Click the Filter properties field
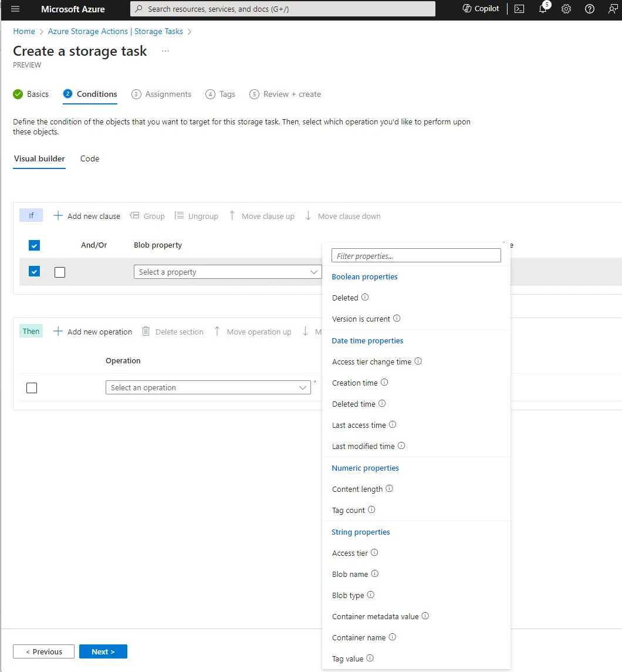This screenshot has height=672, width=622. click(416, 255)
